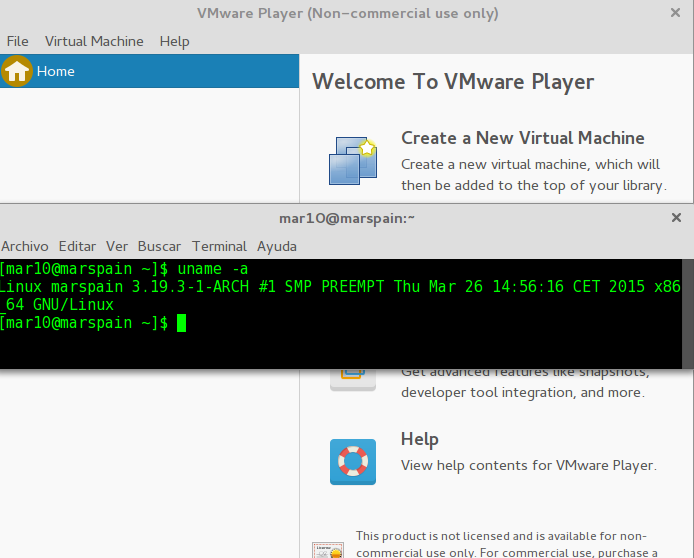Click the Home house icon in sidebar

click(17, 71)
